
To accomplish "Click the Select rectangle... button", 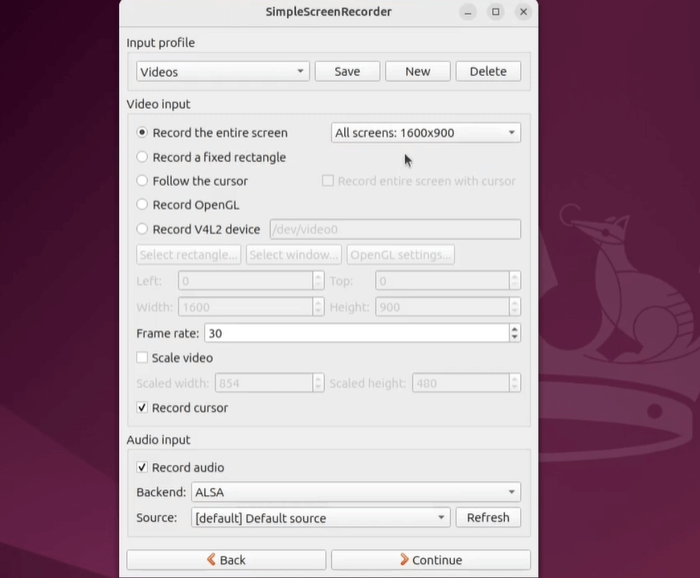I will click(188, 255).
